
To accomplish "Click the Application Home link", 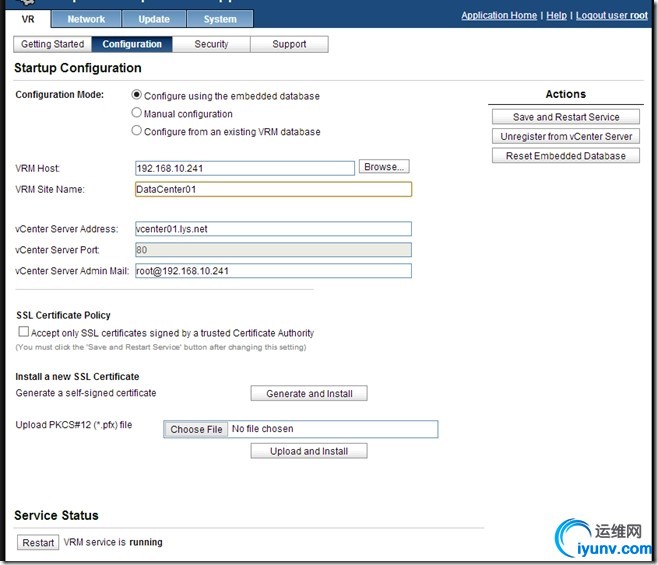I will [x=499, y=16].
